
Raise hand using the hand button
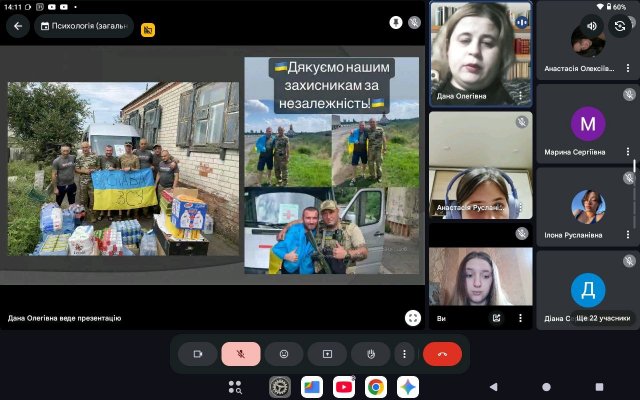371,354
